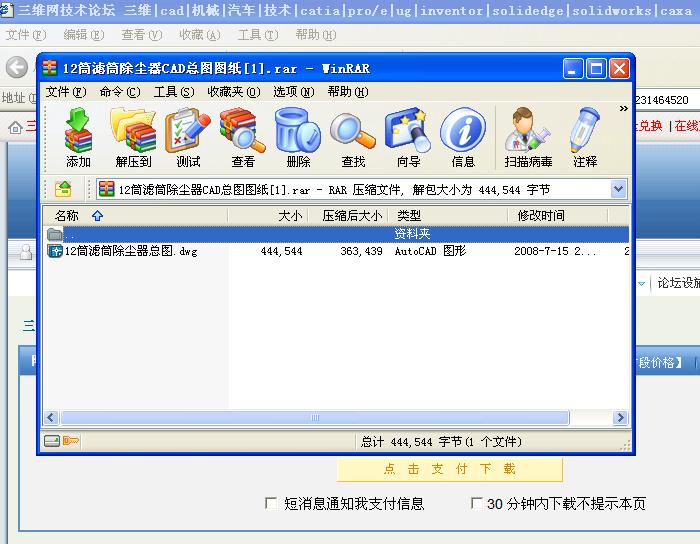
Task: Open WinRAR Help (帮助) menu
Action: click(348, 92)
